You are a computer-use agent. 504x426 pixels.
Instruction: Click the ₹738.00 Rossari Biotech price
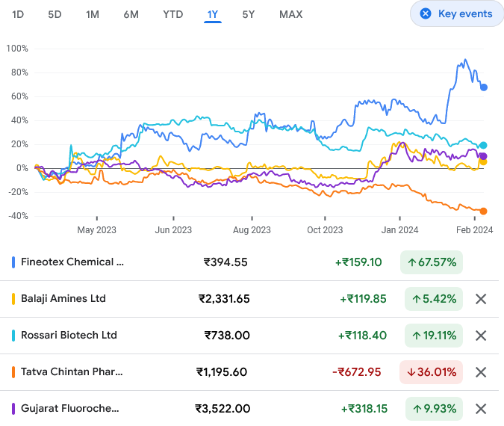[227, 336]
